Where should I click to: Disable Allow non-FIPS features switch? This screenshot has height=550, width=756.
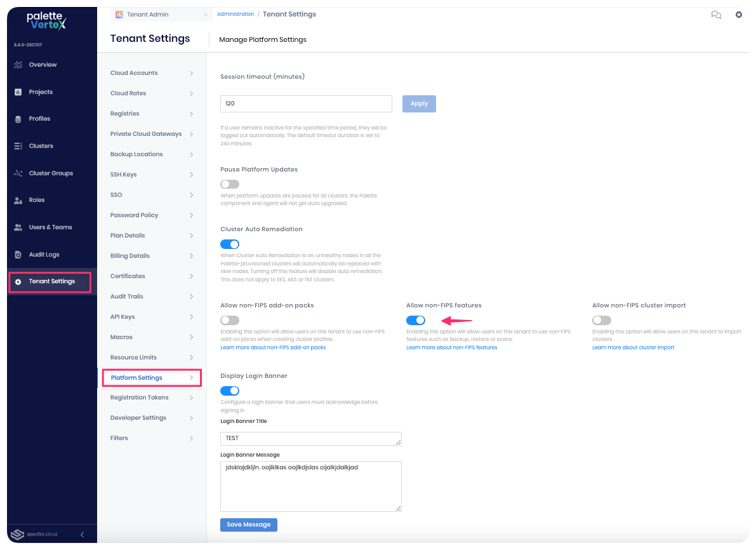[x=416, y=320]
